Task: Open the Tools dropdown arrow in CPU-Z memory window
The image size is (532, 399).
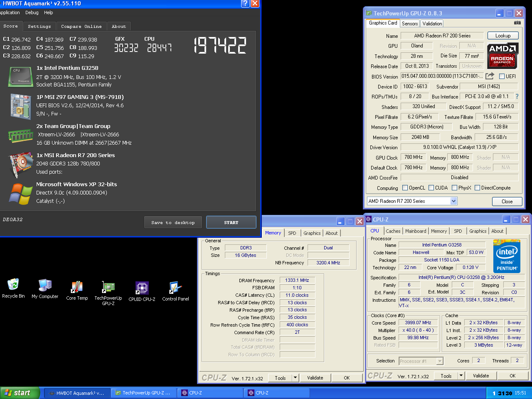Action: coord(295,378)
